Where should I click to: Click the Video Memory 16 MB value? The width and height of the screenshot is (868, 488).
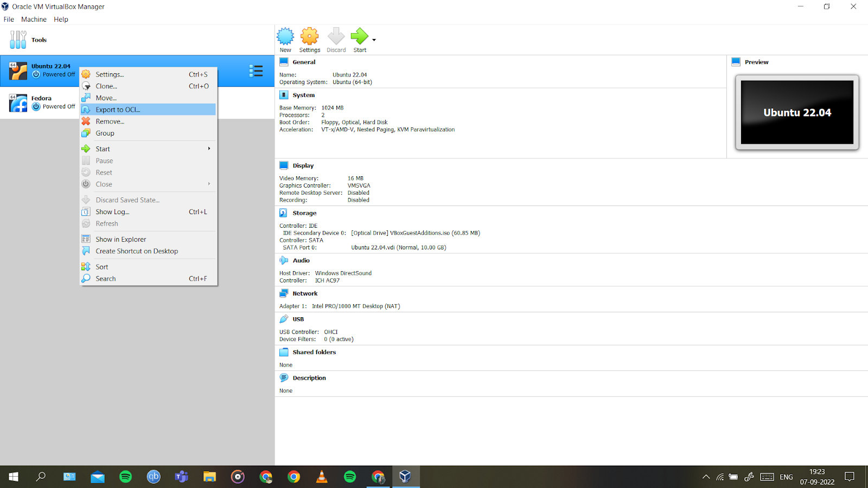pyautogui.click(x=355, y=178)
